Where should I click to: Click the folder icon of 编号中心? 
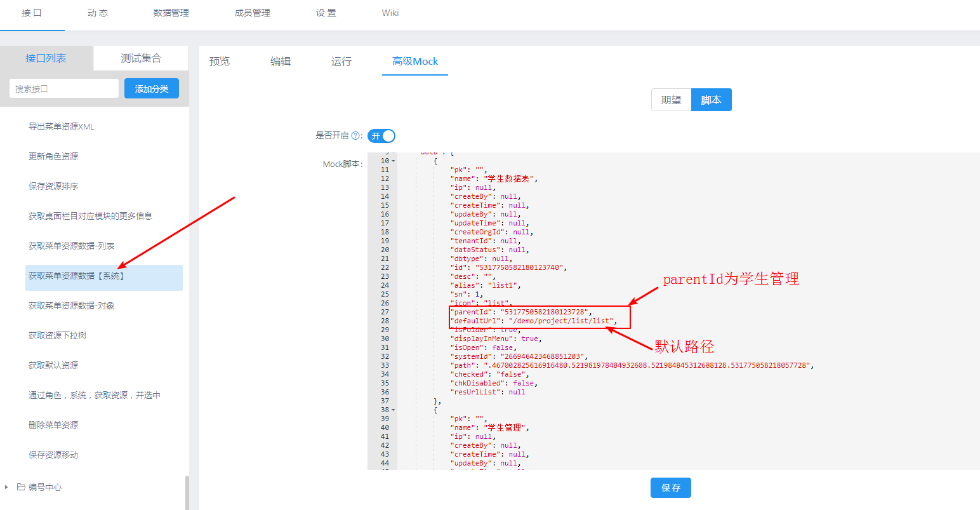pos(21,487)
